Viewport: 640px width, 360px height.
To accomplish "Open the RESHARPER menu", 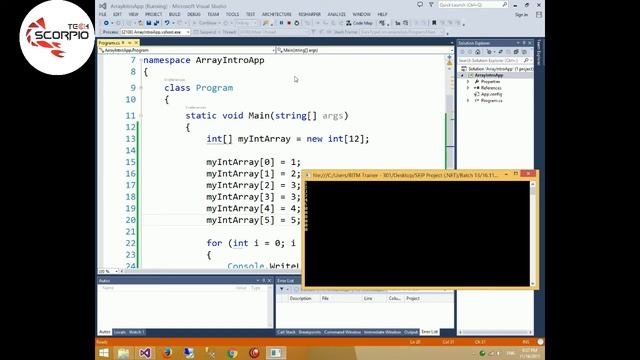I will click(x=309, y=14).
